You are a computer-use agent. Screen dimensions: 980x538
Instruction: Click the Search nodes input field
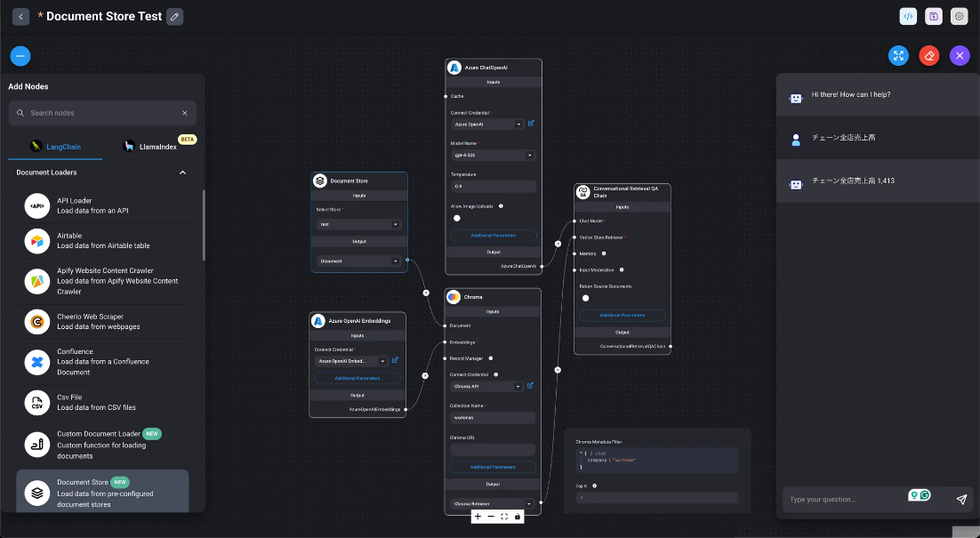(x=102, y=113)
